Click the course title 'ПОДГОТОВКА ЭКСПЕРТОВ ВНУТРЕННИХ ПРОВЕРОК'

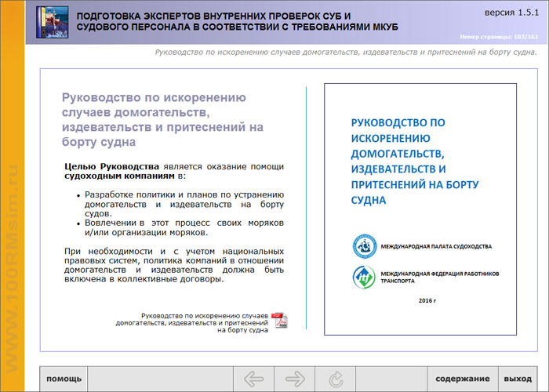click(237, 21)
